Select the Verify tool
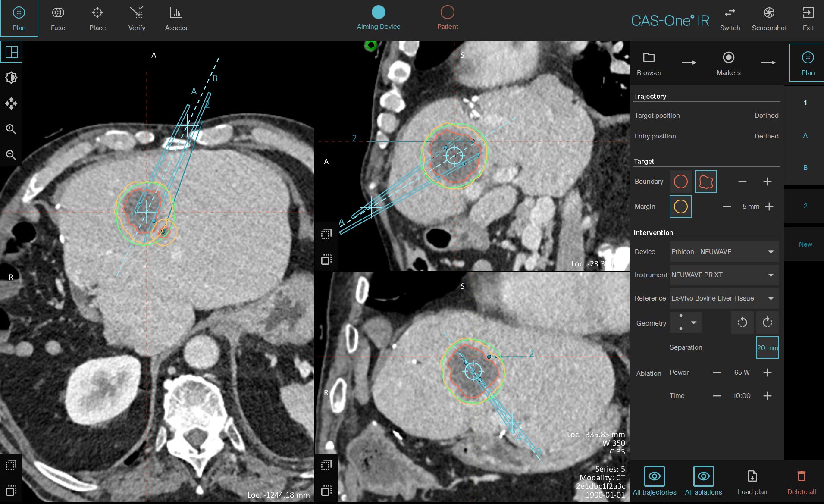824x504 pixels. [137, 18]
